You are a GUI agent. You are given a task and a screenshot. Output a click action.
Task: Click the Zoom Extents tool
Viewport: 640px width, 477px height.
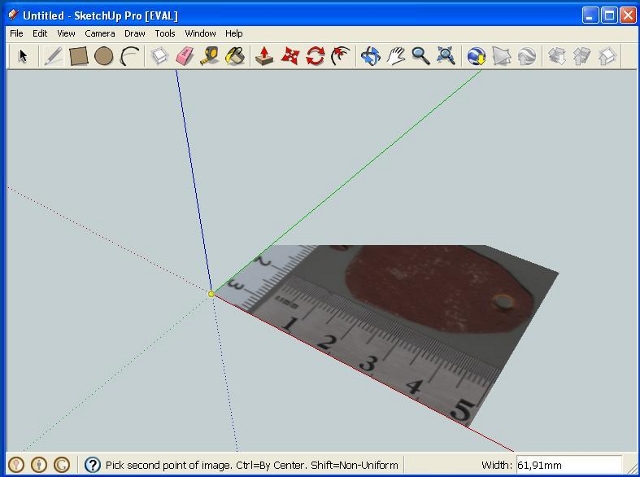pos(446,56)
